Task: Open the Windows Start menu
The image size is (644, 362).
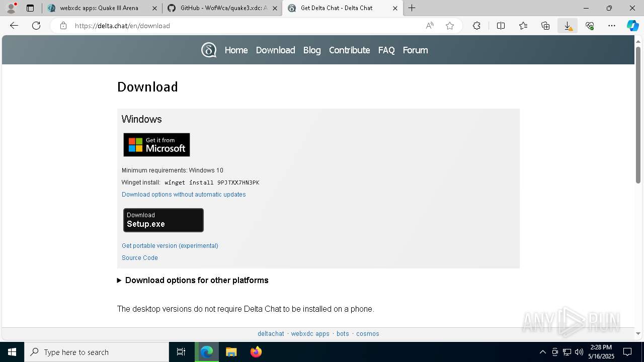Action: (x=12, y=352)
